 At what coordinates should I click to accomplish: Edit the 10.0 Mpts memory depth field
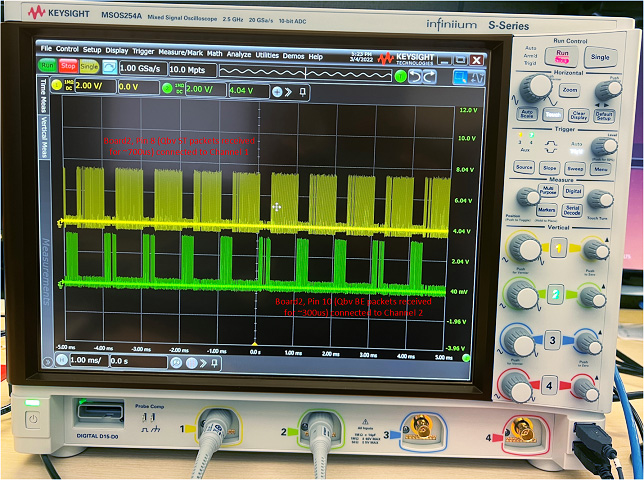[x=192, y=70]
